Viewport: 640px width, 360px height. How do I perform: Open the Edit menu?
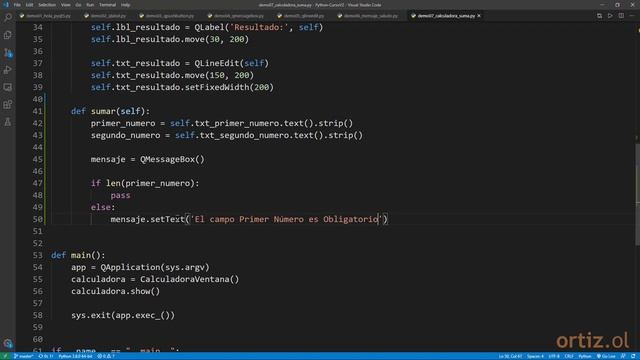click(29, 5)
